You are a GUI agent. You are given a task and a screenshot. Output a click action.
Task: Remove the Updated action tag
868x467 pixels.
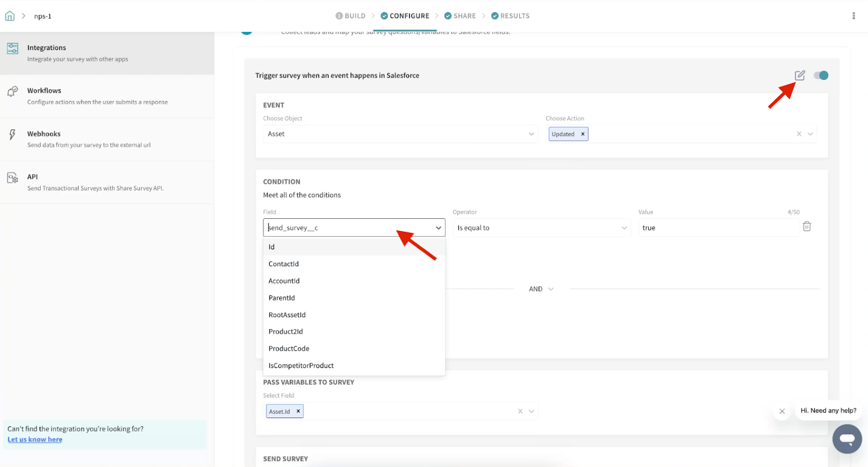click(x=583, y=134)
